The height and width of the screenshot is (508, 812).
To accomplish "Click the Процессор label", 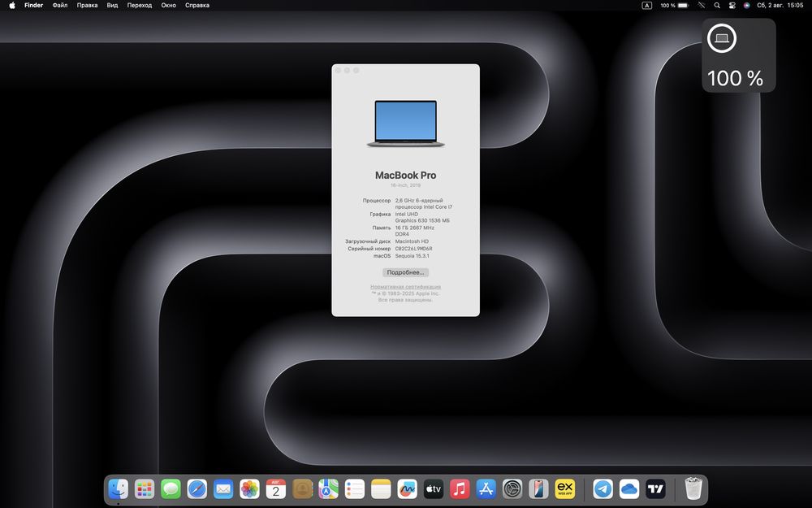I will click(377, 200).
